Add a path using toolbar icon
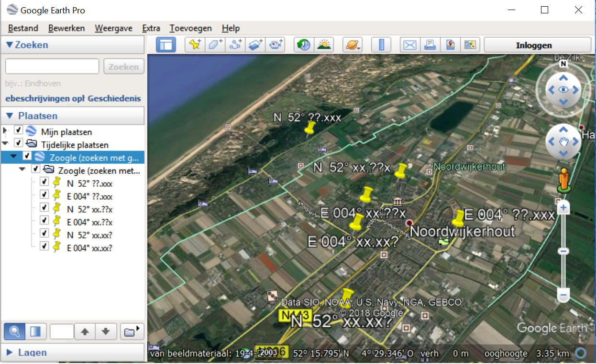Screen dimensions: 596x364 [235, 45]
